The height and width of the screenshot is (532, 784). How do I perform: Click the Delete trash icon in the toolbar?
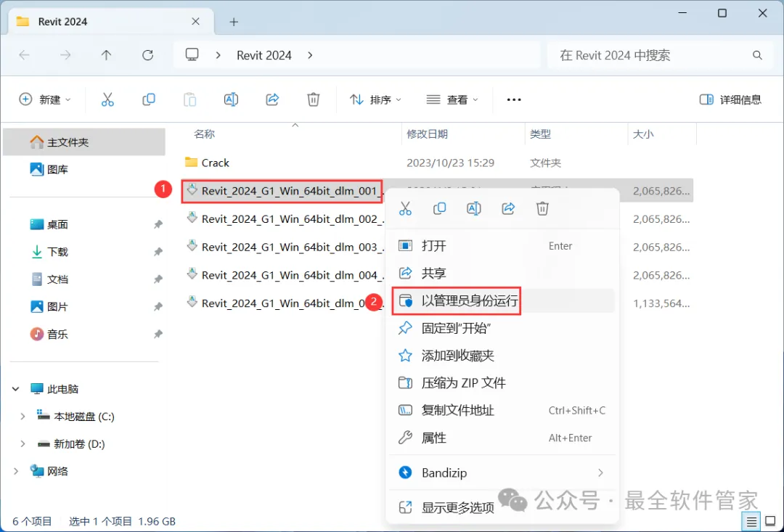pos(313,99)
